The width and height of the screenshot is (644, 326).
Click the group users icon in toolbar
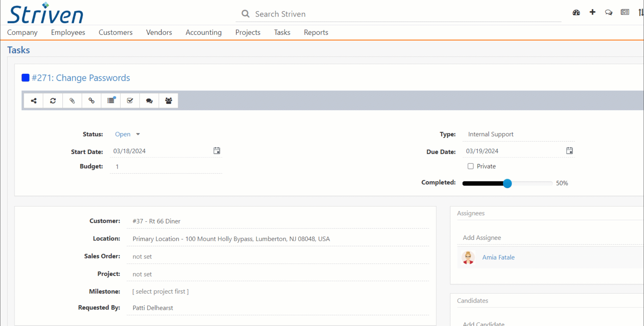pos(169,100)
